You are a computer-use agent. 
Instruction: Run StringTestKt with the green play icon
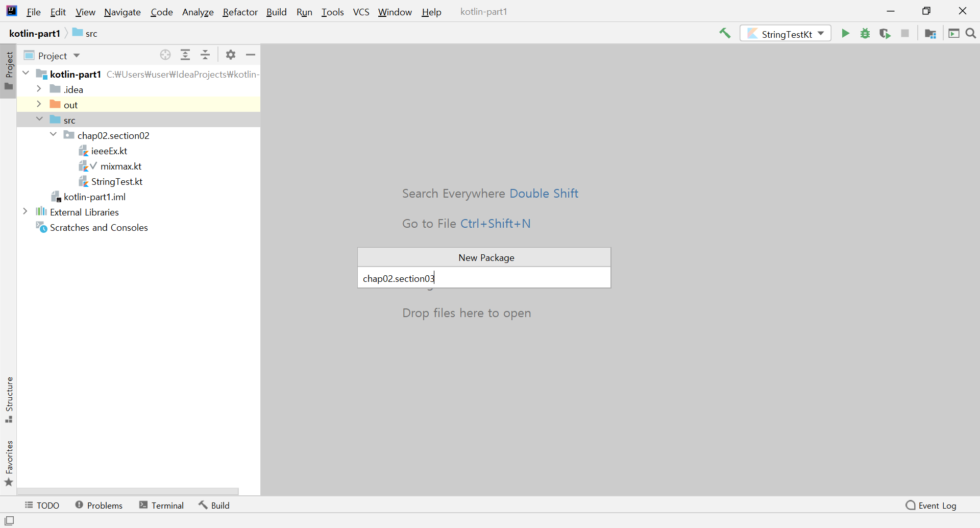pyautogui.click(x=845, y=34)
